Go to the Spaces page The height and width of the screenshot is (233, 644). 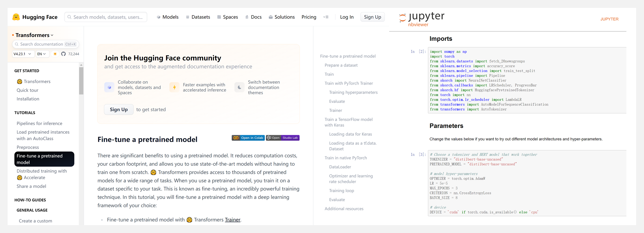pyautogui.click(x=228, y=17)
